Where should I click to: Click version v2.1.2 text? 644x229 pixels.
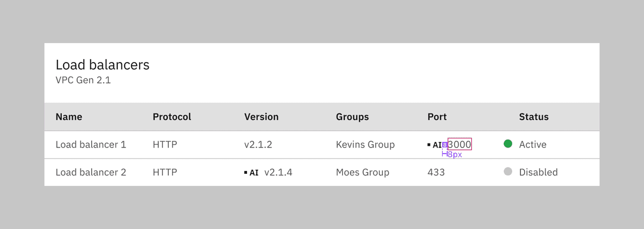(x=258, y=145)
